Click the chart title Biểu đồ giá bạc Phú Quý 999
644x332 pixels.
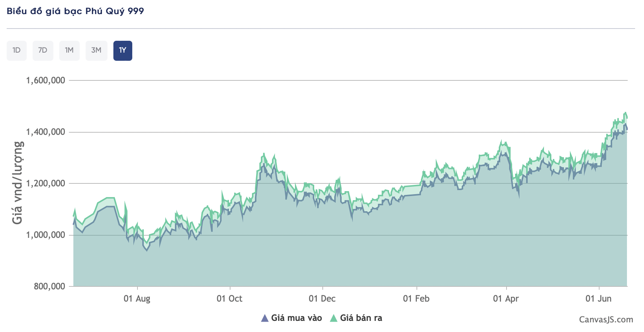click(75, 11)
